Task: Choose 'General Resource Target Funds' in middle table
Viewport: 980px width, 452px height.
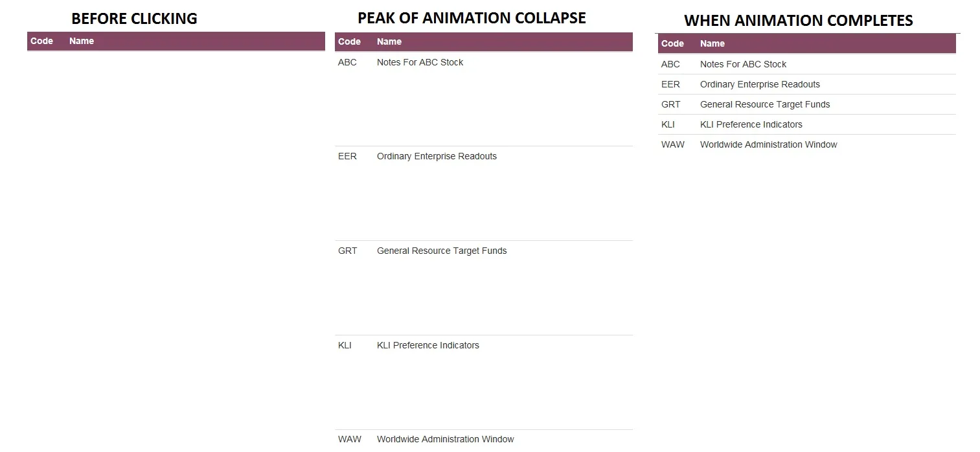Action: (x=442, y=251)
